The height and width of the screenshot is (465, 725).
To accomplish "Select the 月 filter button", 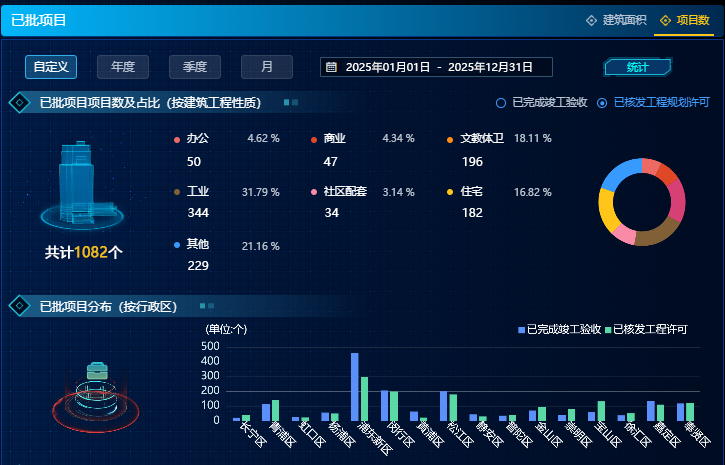I will pos(267,67).
